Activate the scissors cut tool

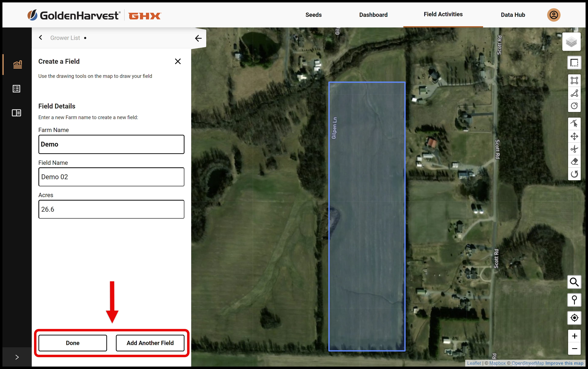pos(574,149)
